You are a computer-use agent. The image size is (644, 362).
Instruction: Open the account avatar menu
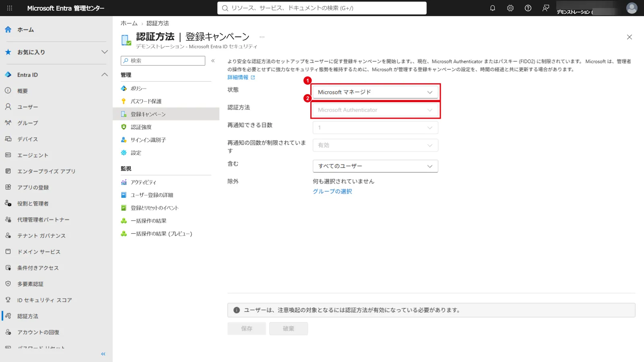pos(632,8)
